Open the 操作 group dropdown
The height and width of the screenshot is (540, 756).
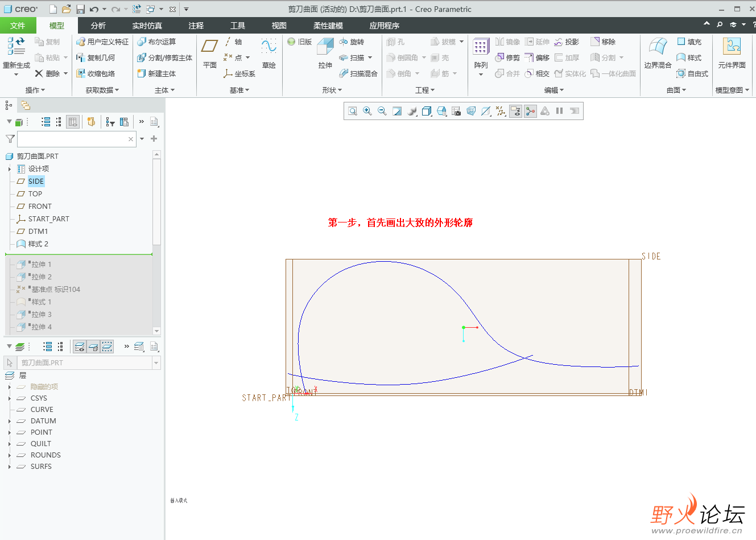(35, 90)
